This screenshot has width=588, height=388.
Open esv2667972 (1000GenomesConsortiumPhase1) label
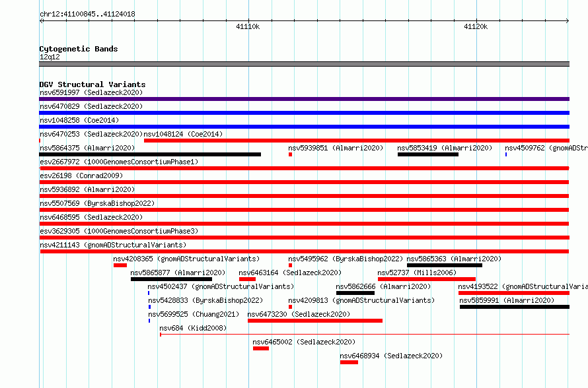click(119, 162)
